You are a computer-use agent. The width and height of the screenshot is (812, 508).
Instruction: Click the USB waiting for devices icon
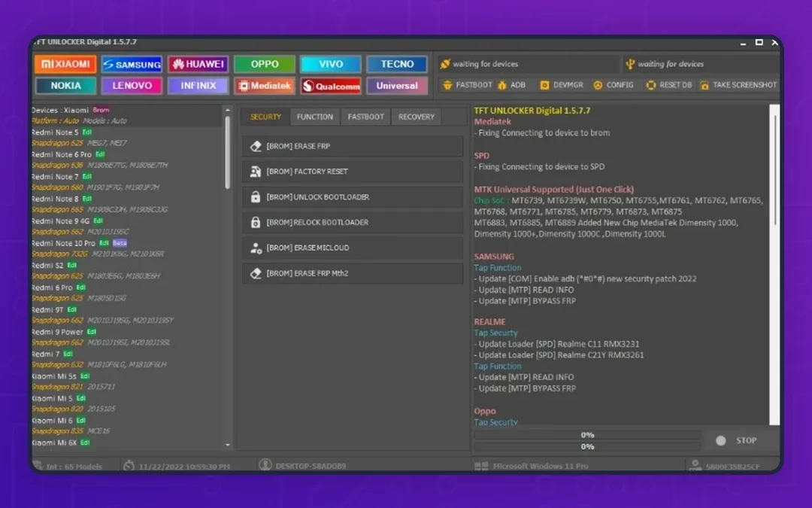(x=630, y=64)
